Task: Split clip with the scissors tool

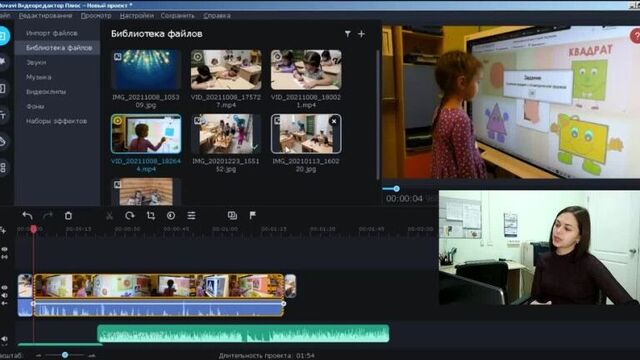Action: [109, 216]
